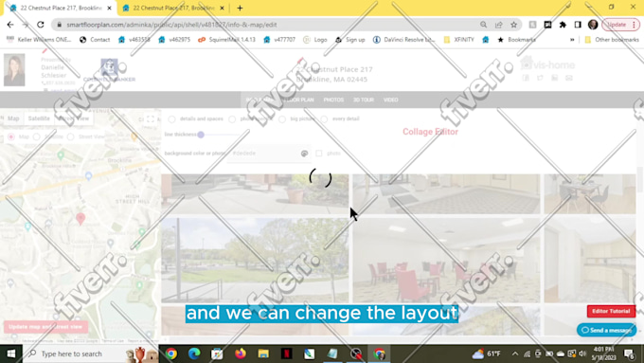The width and height of the screenshot is (644, 363).
Task: Go back to the previous page
Action: pos(10,25)
